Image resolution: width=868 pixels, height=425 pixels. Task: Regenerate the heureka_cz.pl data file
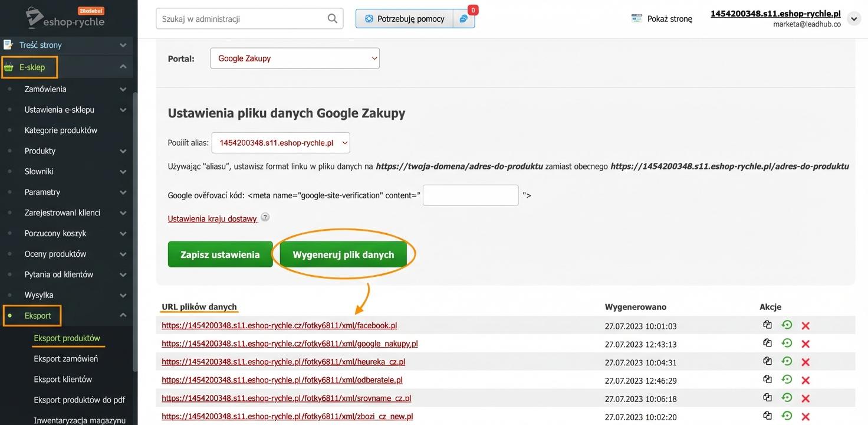(787, 361)
